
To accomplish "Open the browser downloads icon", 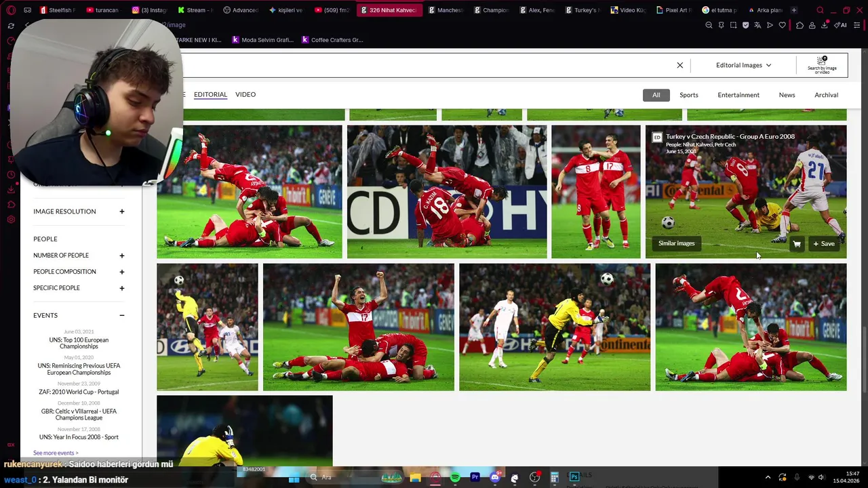I will 824,25.
